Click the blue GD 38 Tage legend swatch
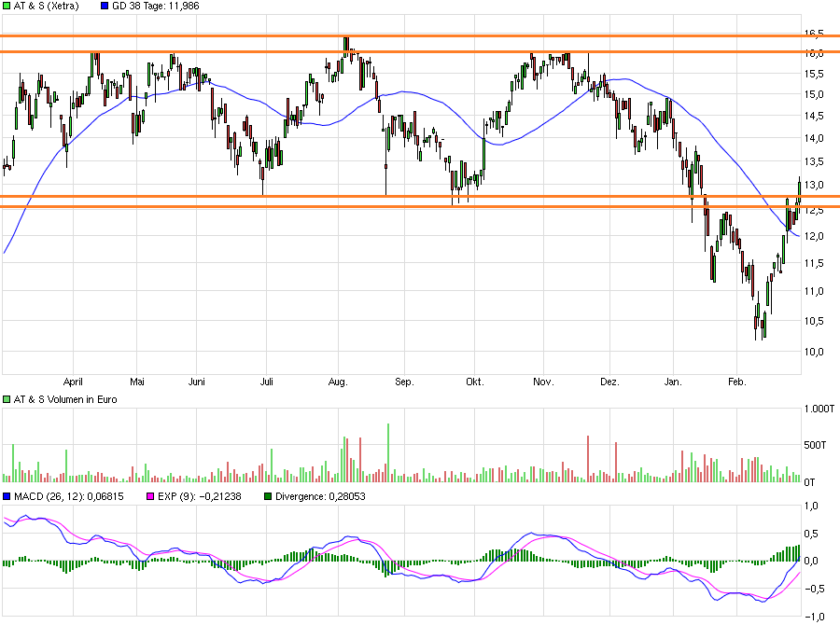840x625 pixels. coord(104,7)
